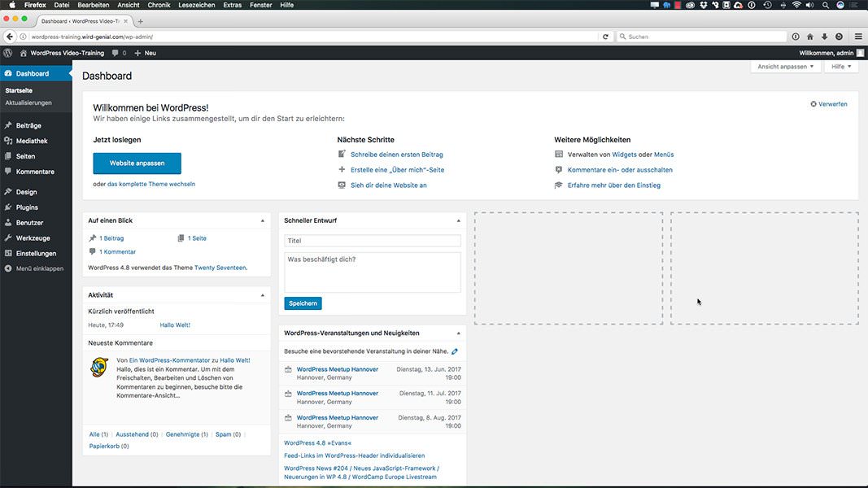Collapse the Auf einen Blick widget
Image resolution: width=868 pixels, height=488 pixels.
(263, 220)
